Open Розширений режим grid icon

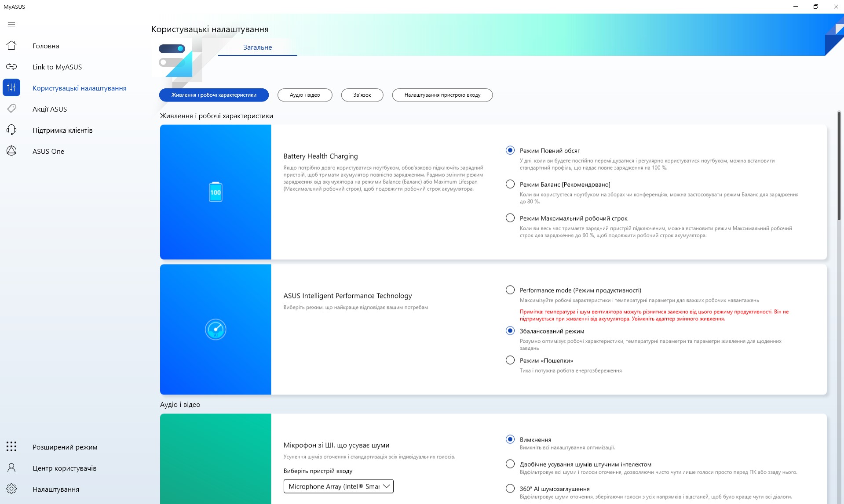click(11, 447)
